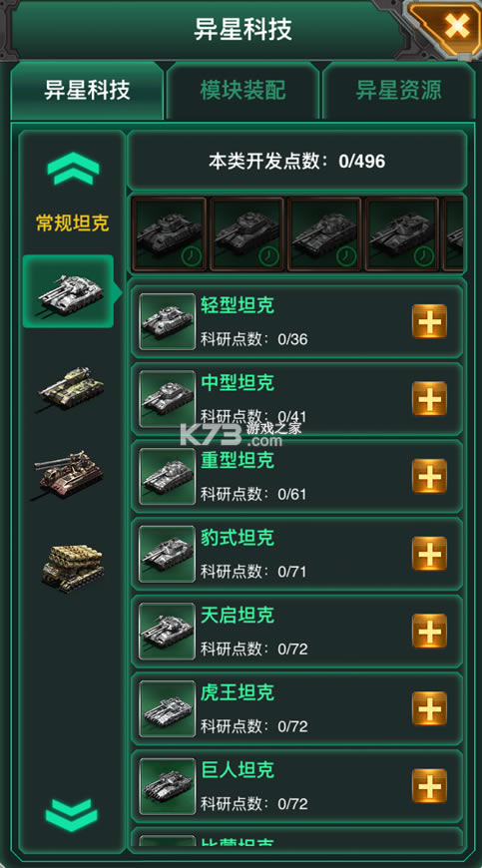Open the 异星科技 tab
482x868 pixels.
(88, 90)
